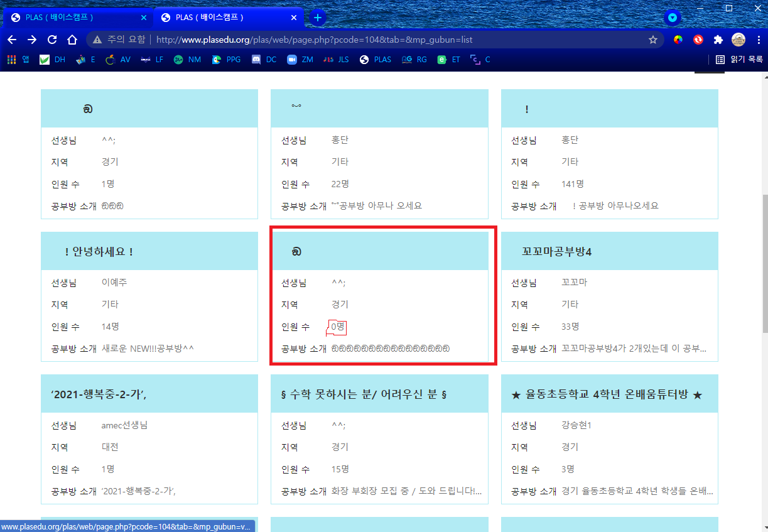768x532 pixels.
Task: Click the browser home icon
Action: (x=72, y=40)
